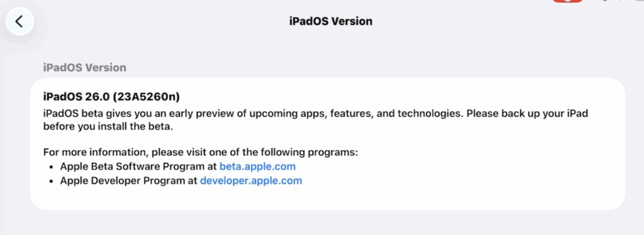
Task: Open the developer.apple.com link
Action: pyautogui.click(x=251, y=180)
